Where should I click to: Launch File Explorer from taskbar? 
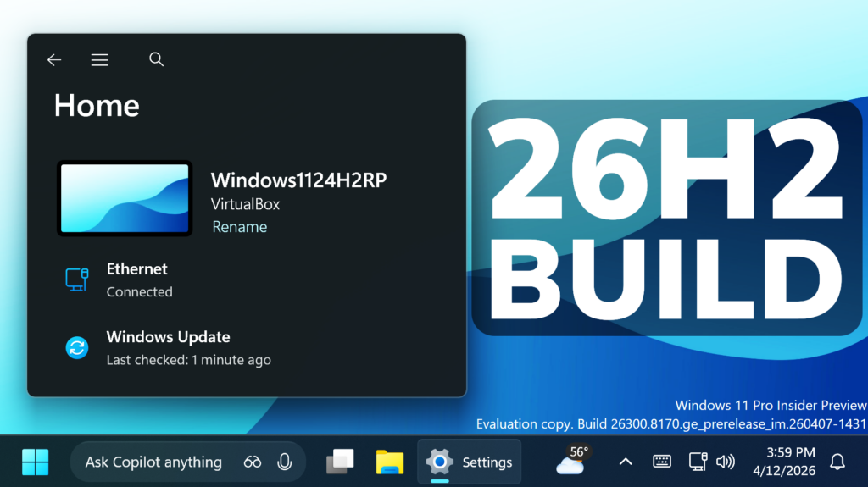tap(390, 462)
